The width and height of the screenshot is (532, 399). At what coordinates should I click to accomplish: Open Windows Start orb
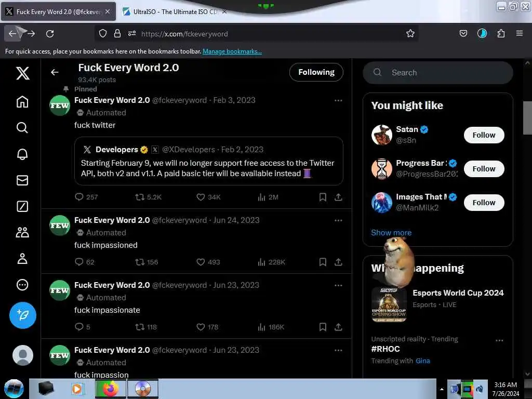(14, 389)
